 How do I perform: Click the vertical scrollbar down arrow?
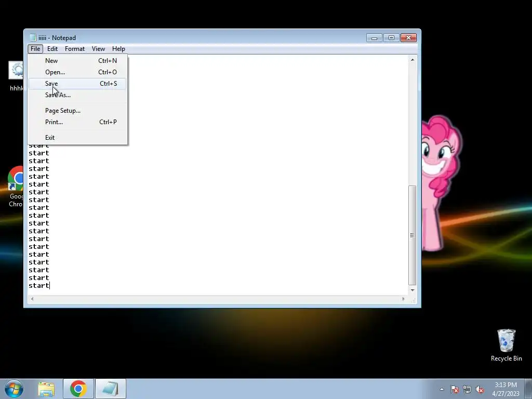click(x=412, y=290)
